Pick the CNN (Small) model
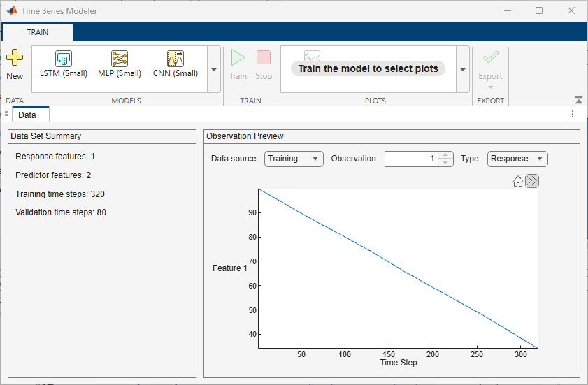 175,59
